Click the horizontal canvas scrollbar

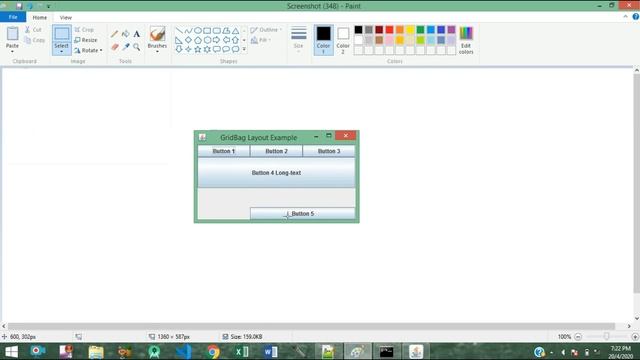coord(311,326)
